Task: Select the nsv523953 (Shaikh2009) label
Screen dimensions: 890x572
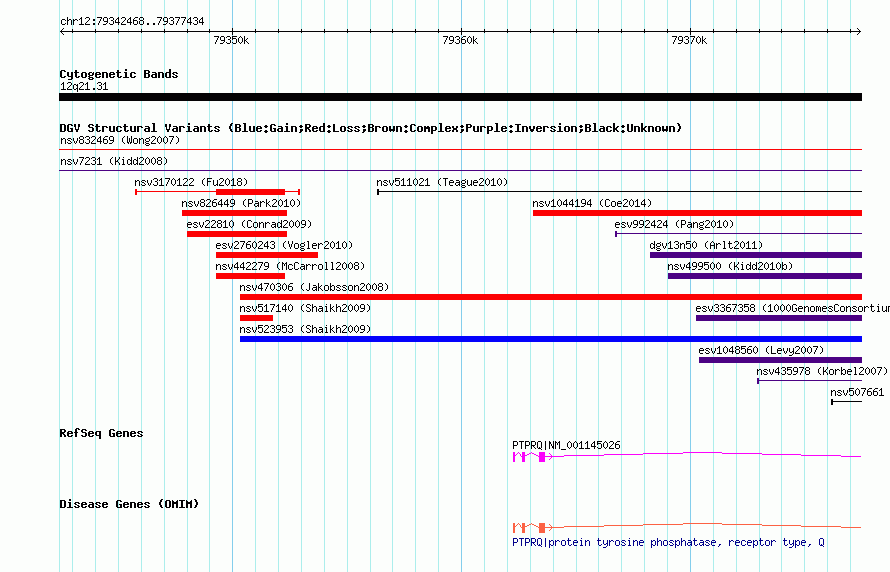Action: click(x=305, y=329)
